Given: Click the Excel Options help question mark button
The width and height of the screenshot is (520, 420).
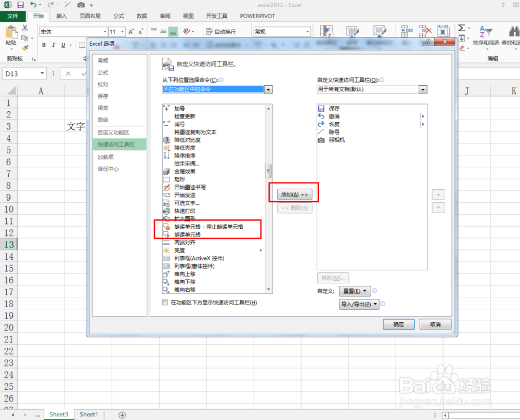Looking at the screenshot, I should point(428,42).
